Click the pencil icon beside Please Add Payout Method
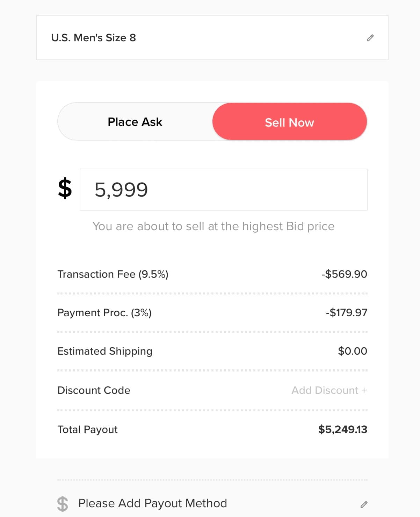 [364, 504]
